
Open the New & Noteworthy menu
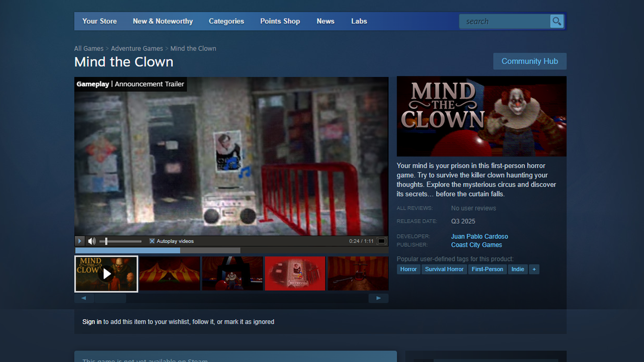[163, 21]
